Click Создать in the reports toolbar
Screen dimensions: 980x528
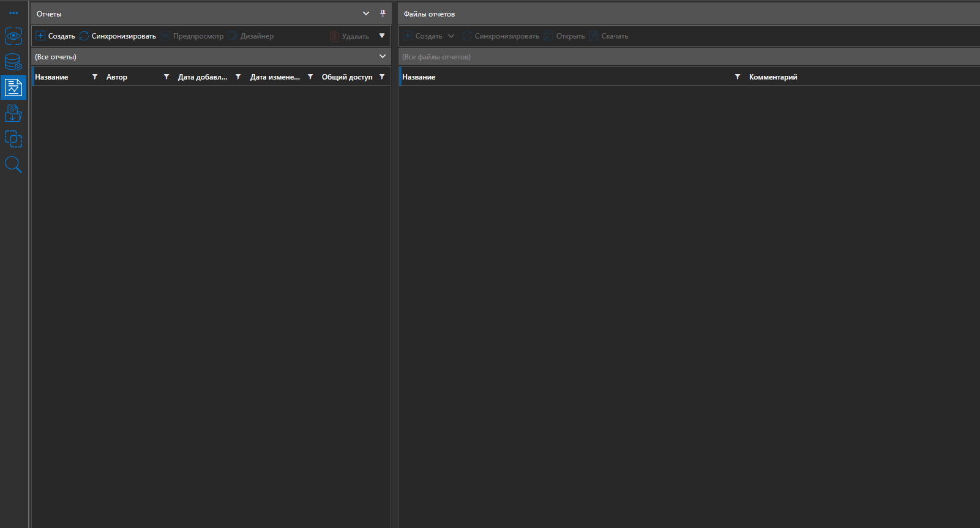[56, 36]
